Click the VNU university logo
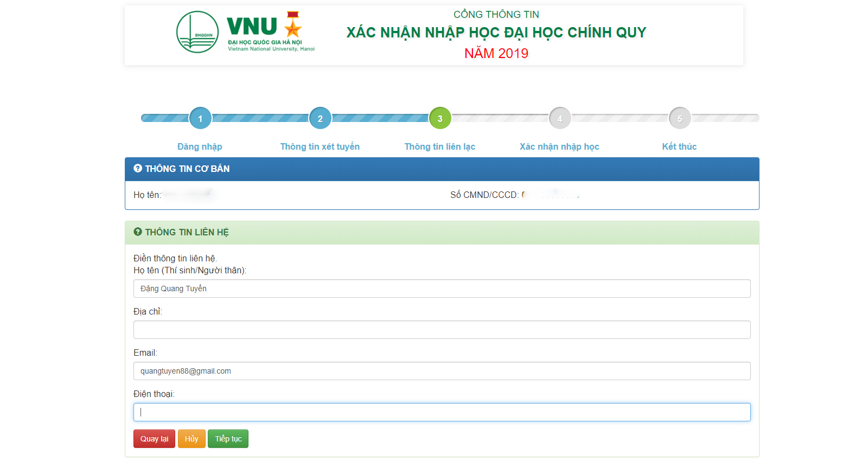This screenshot has width=868, height=468. [245, 32]
